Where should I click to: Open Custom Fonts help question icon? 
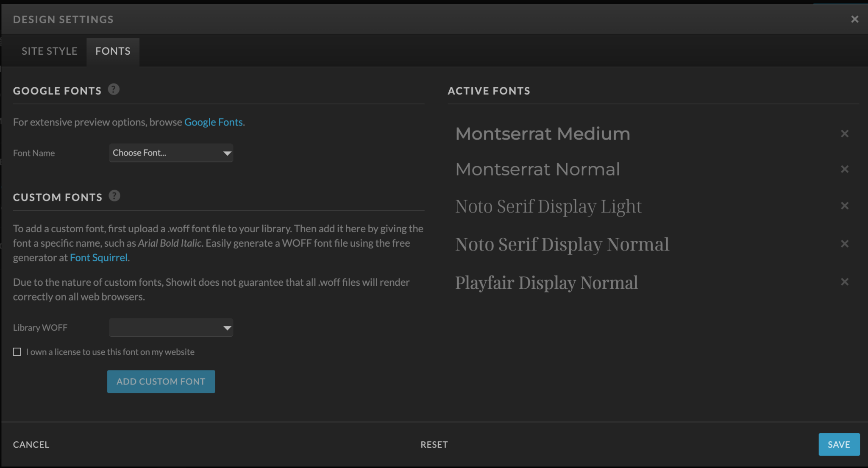coord(114,196)
